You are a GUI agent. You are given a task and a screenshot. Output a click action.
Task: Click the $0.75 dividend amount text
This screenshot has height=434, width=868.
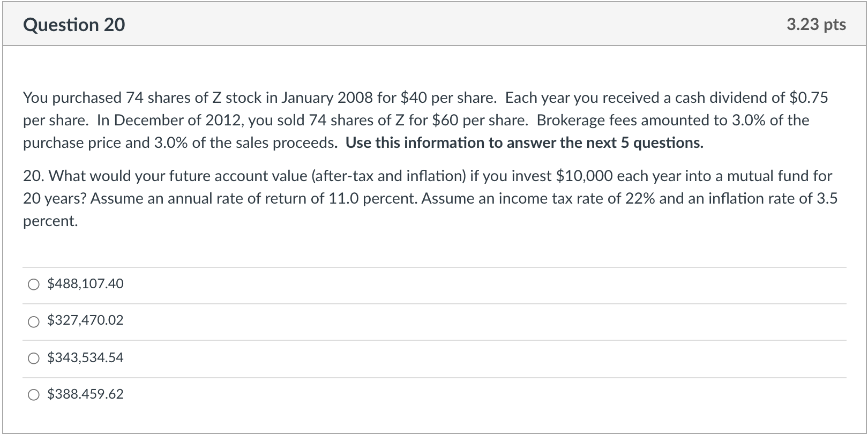(x=809, y=98)
